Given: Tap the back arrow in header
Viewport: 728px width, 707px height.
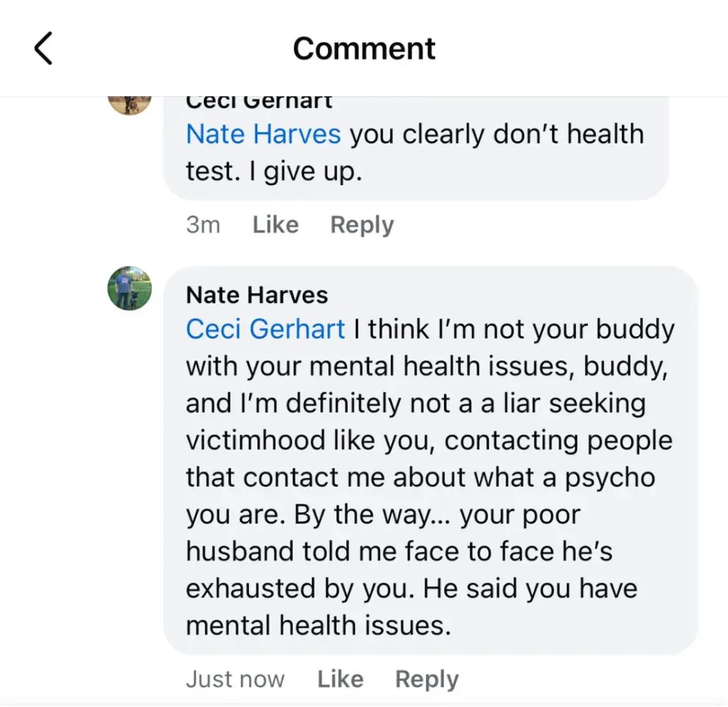Looking at the screenshot, I should click(44, 49).
